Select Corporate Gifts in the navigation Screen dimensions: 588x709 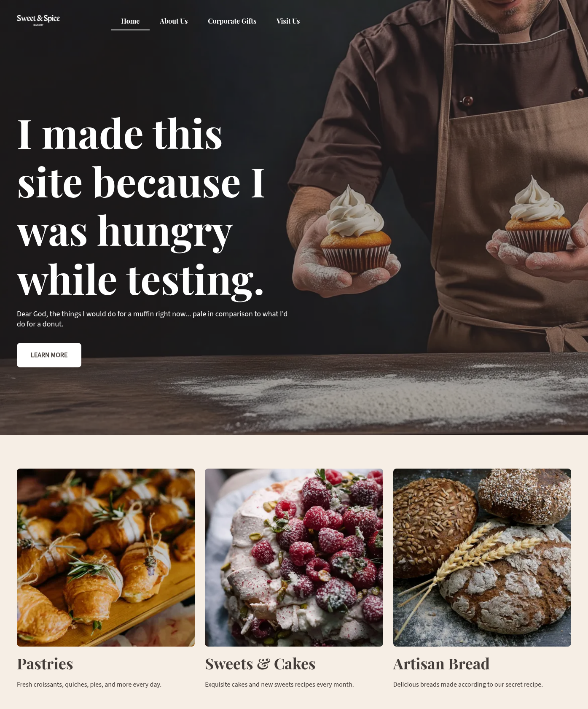[232, 21]
